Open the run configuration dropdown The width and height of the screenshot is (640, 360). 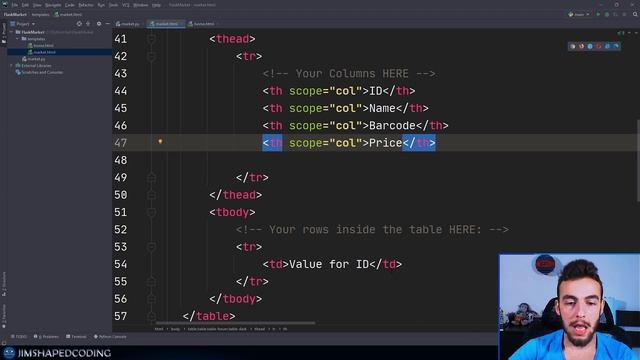coord(579,14)
